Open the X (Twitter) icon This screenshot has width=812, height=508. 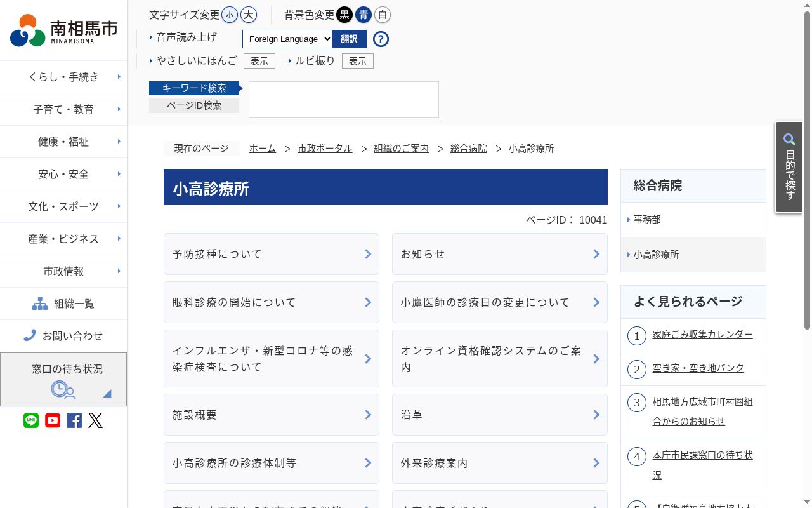tap(96, 420)
